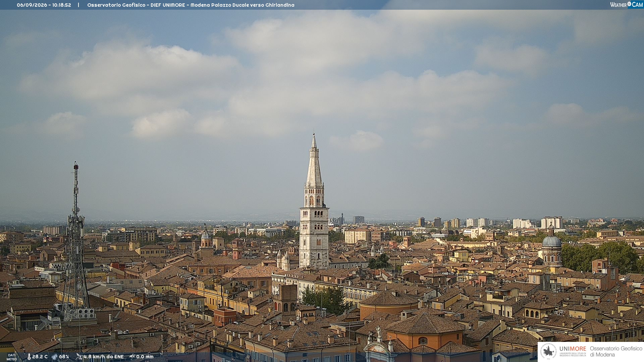Click the 0.0 mm rainfall value

coord(145,357)
